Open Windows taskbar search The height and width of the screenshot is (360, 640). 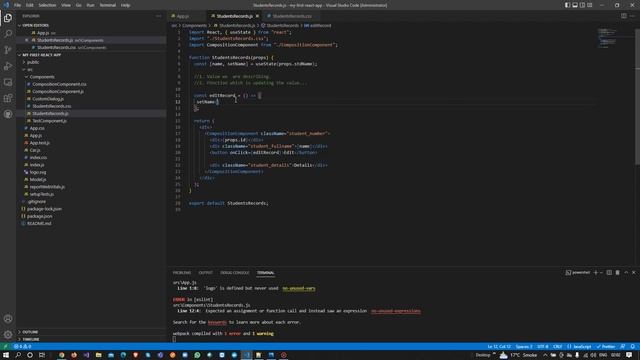click(18, 355)
